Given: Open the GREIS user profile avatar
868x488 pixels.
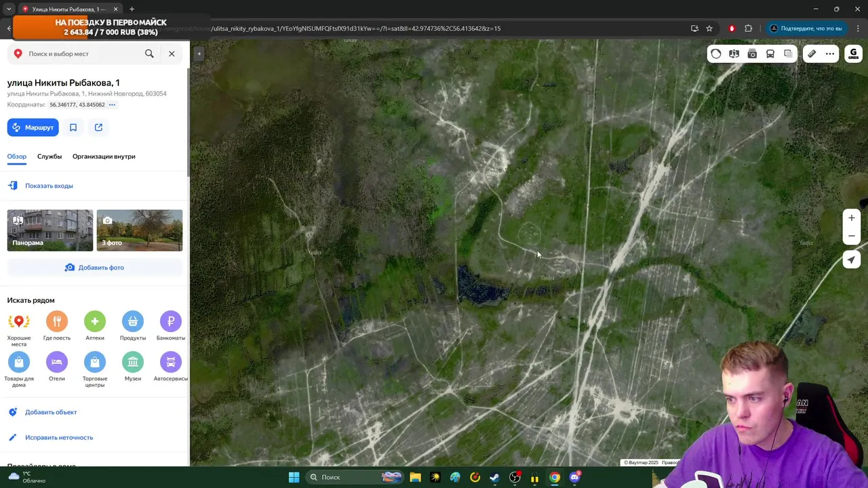Looking at the screenshot, I should click(853, 54).
